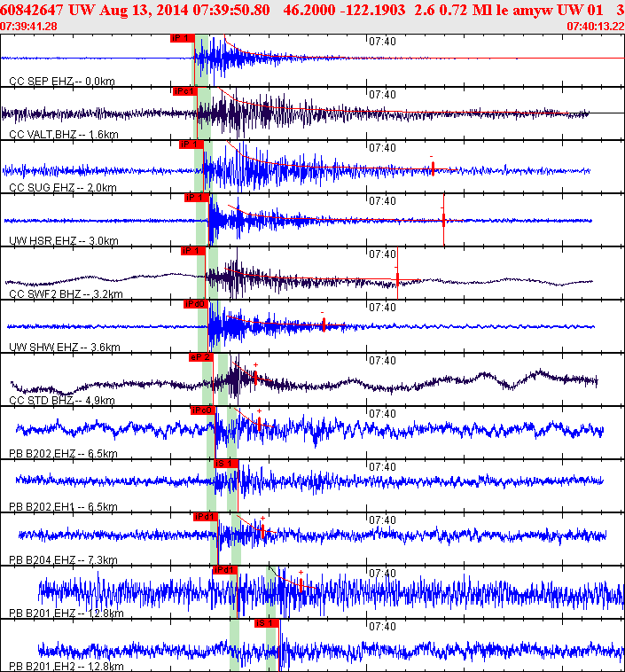Click the '0.72 Ml' magnitude in header
The image size is (625, 672).
[466, 10]
